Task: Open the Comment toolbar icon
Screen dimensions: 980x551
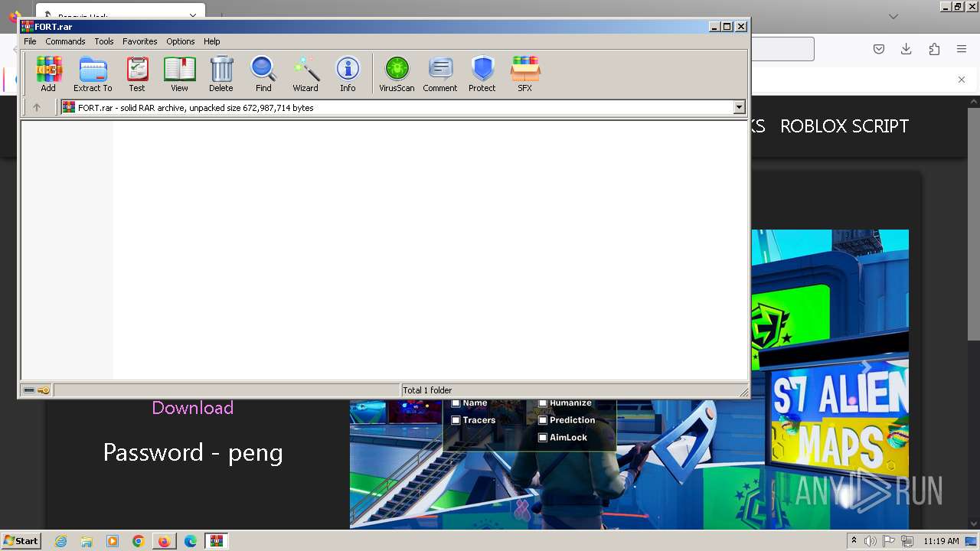Action: coord(440,74)
